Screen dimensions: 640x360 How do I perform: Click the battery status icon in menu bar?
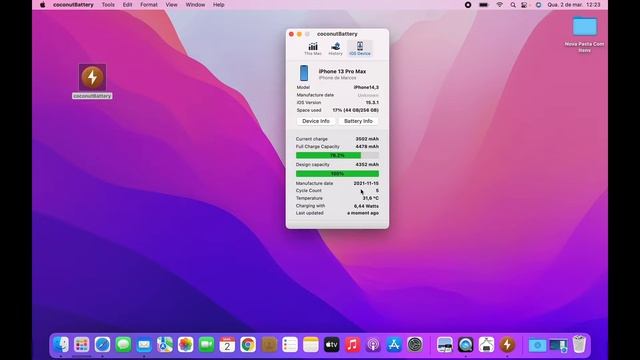[x=484, y=5]
